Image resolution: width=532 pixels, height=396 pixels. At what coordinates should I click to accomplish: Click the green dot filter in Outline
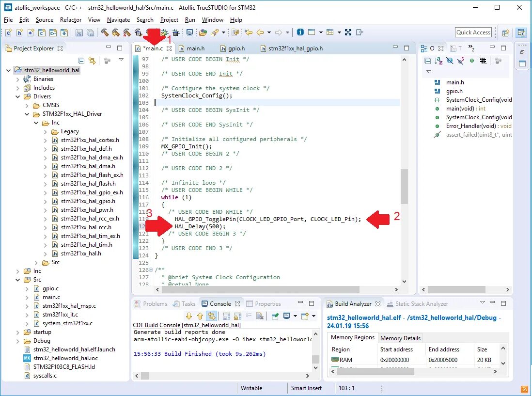coord(472,61)
